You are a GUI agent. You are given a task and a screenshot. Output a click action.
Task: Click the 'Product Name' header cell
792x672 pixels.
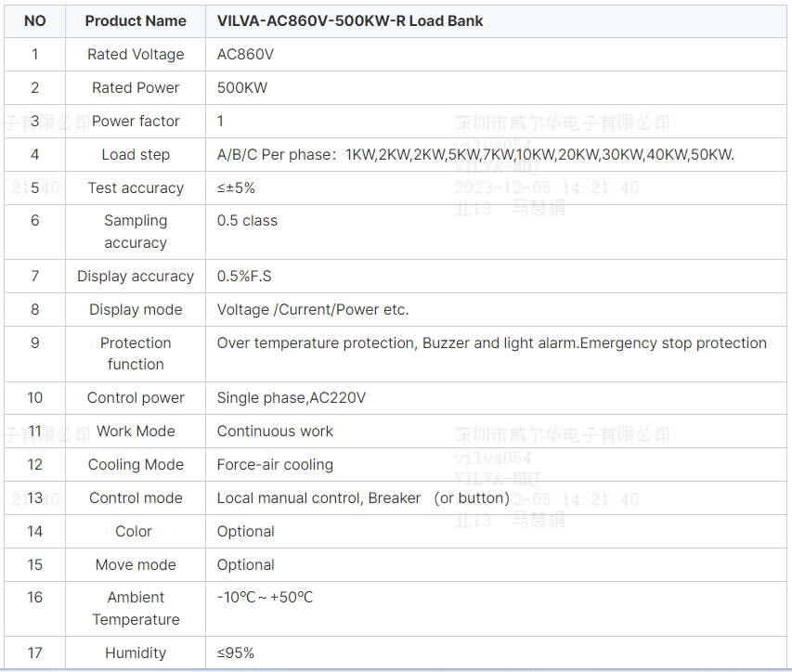(x=136, y=20)
